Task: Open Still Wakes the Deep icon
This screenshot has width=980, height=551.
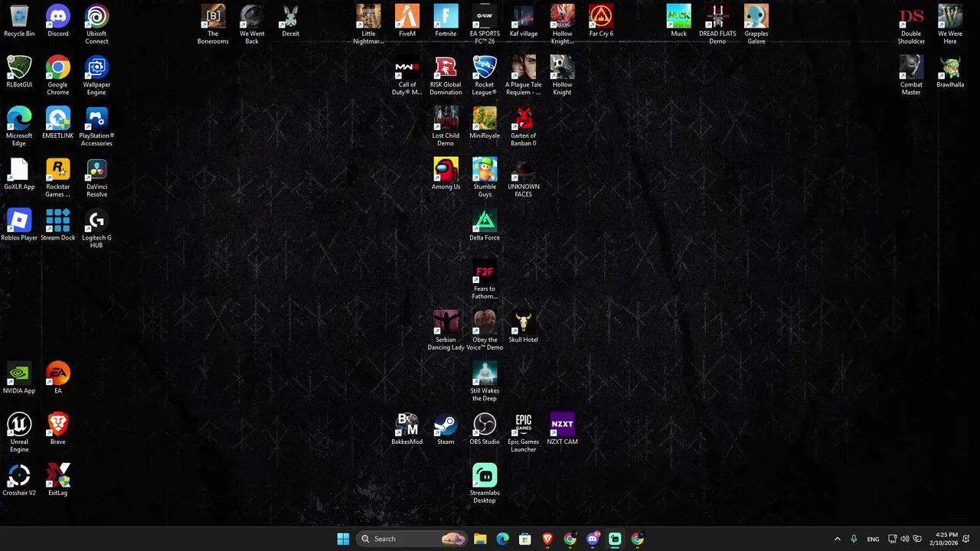Action: [485, 383]
